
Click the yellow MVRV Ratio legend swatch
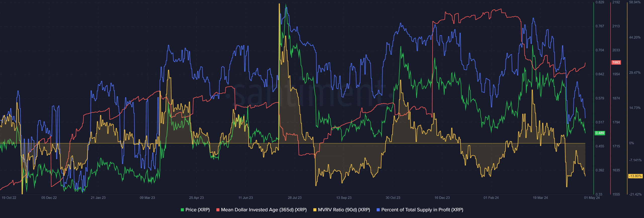pos(315,210)
